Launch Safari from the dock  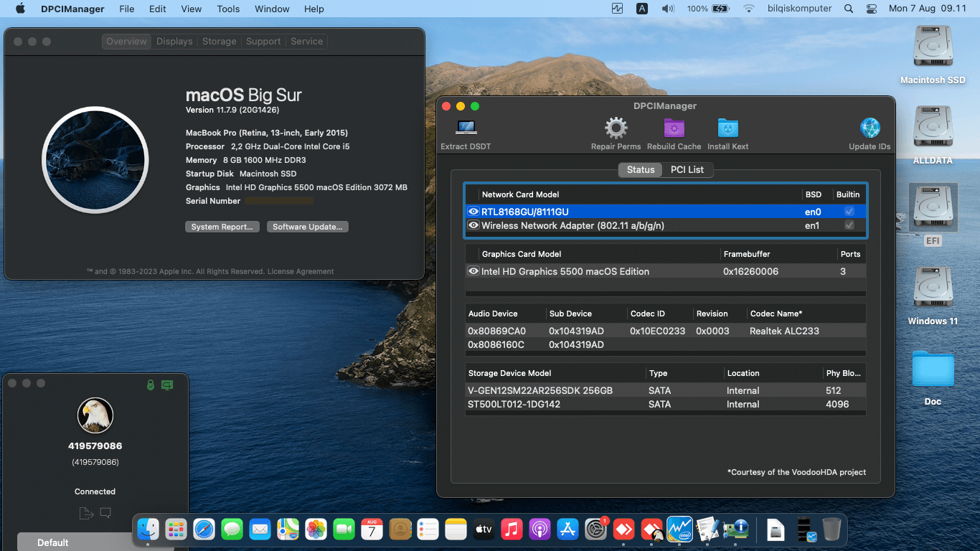tap(204, 529)
